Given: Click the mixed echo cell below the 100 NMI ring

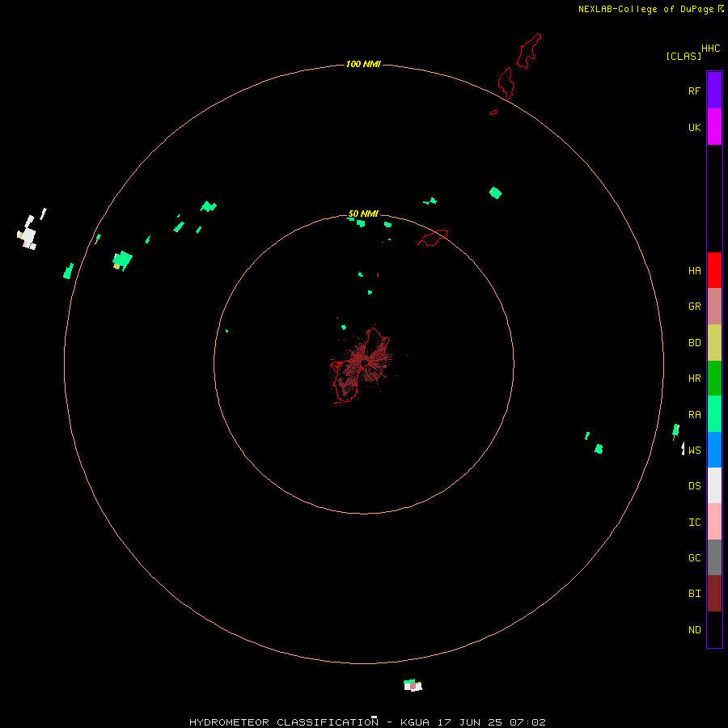Looking at the screenshot, I should [413, 685].
